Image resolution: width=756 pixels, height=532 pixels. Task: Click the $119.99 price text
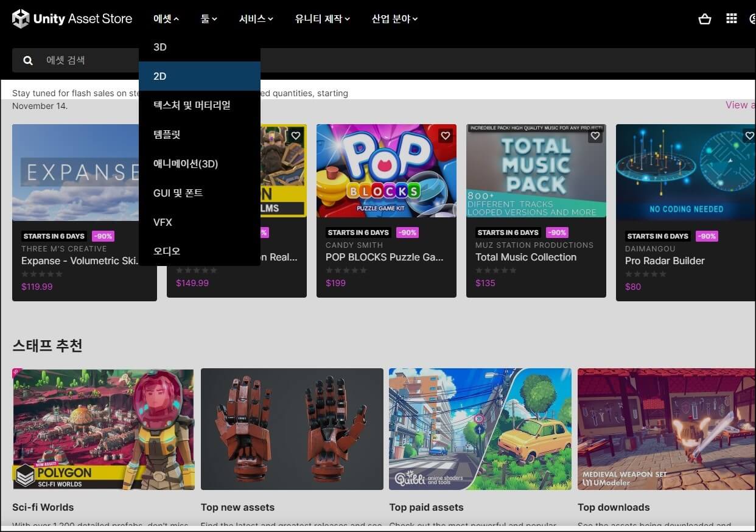pos(37,287)
